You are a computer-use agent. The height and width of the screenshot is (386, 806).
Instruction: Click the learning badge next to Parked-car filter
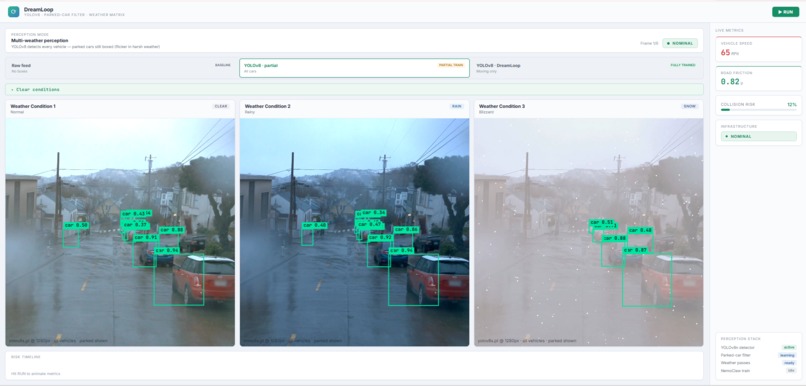click(x=787, y=355)
